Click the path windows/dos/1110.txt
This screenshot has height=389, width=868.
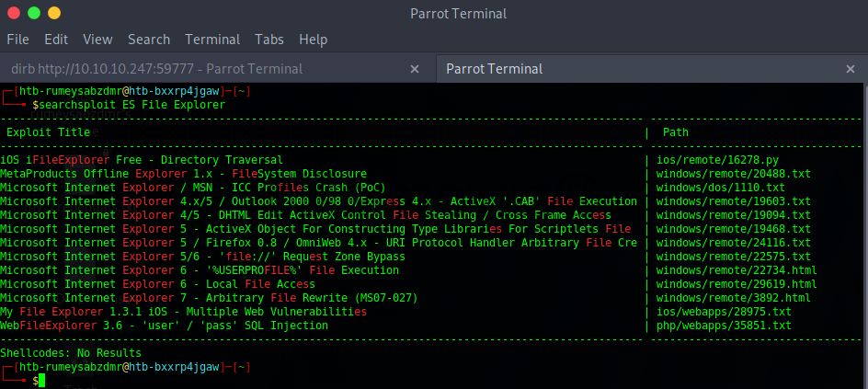[721, 188]
